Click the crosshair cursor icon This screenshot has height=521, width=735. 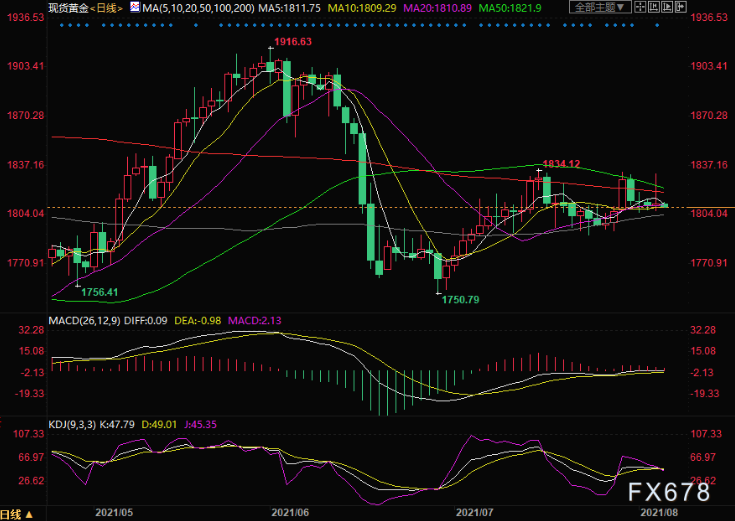point(640,7)
